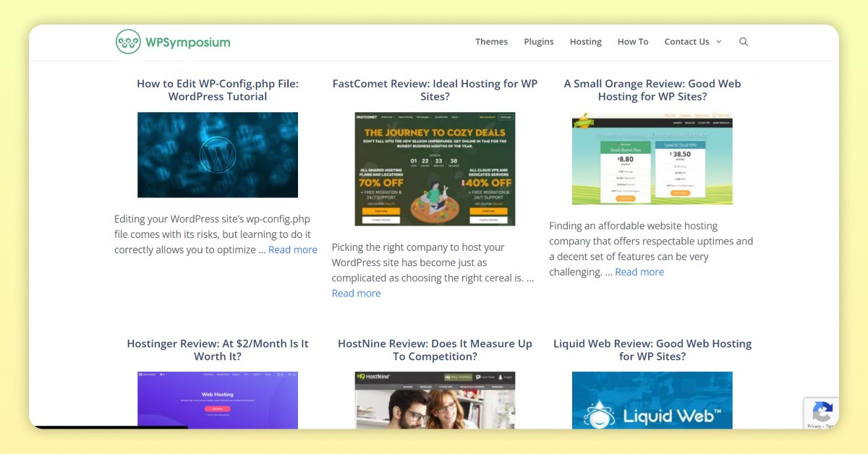Open the Hostinger purple Web Hosting thumbnail
This screenshot has width=868, height=454.
(x=218, y=401)
